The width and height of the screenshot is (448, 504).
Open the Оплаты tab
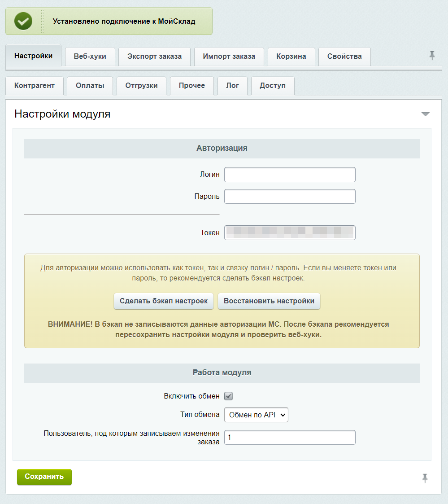tap(90, 86)
